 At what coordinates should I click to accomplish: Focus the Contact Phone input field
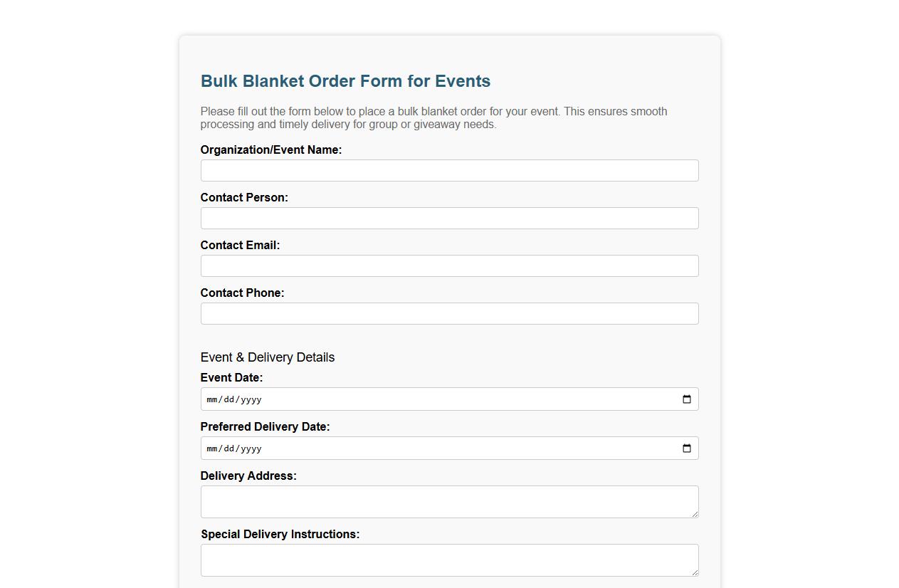coord(449,313)
